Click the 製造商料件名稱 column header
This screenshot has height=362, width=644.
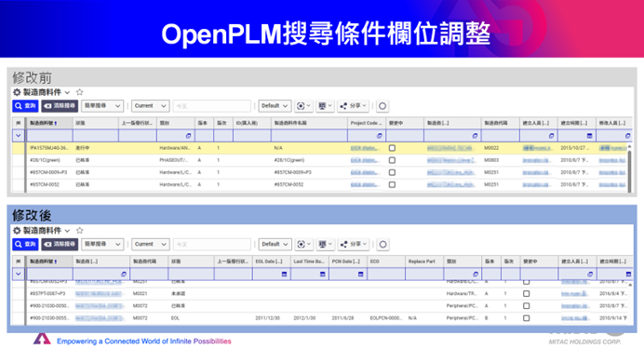(309, 123)
